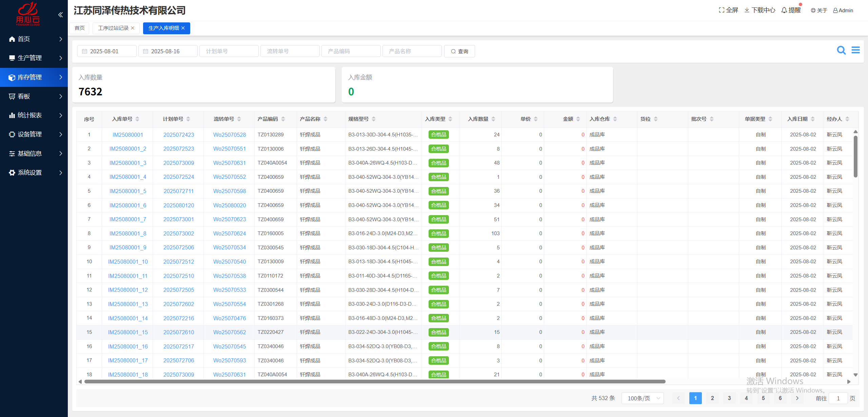This screenshot has height=417, width=868.
Task: Open 库存管理 box icon in sidebar
Action: click(x=12, y=77)
